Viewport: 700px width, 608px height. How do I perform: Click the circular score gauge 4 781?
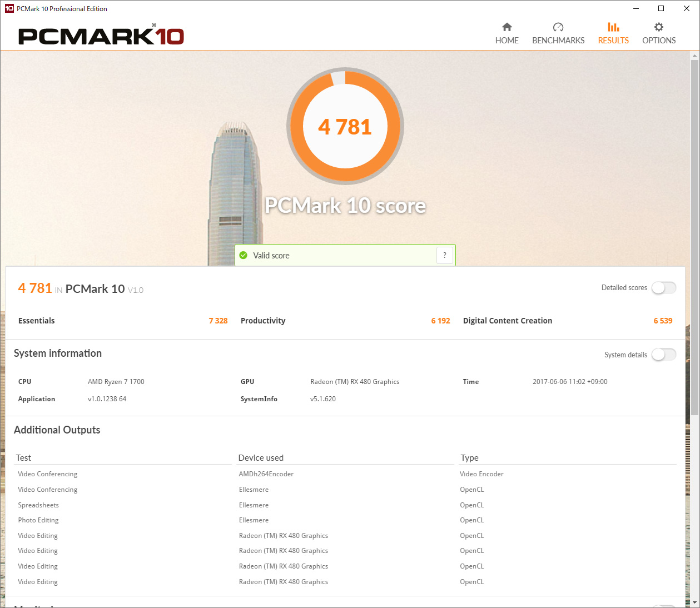click(x=345, y=127)
